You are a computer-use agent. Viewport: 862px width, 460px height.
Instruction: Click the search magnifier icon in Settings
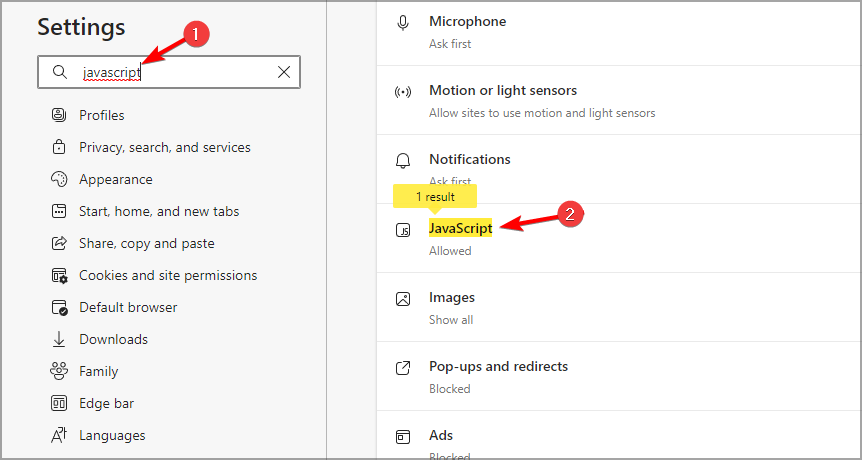tap(60, 72)
